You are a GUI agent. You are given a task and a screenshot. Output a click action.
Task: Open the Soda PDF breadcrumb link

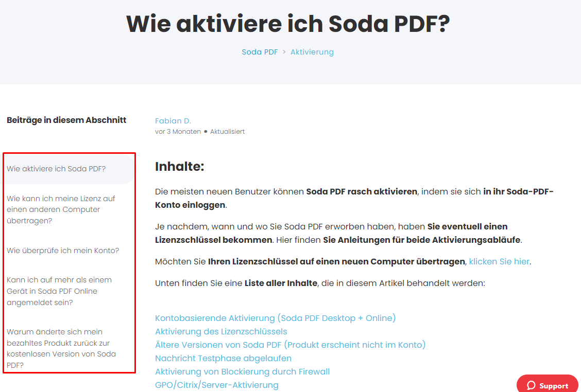(x=260, y=52)
